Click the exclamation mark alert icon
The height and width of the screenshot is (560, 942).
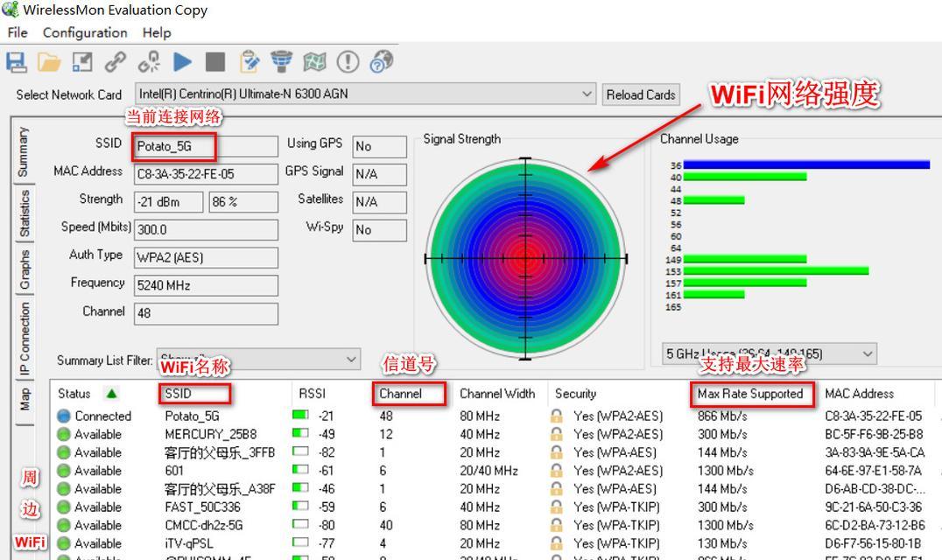click(x=348, y=62)
